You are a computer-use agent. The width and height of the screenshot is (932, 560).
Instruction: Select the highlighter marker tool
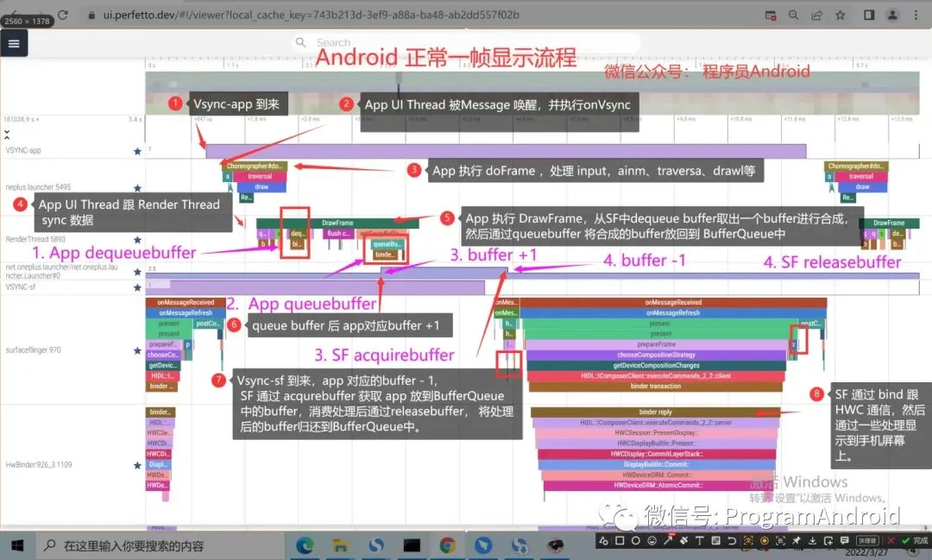[x=683, y=541]
